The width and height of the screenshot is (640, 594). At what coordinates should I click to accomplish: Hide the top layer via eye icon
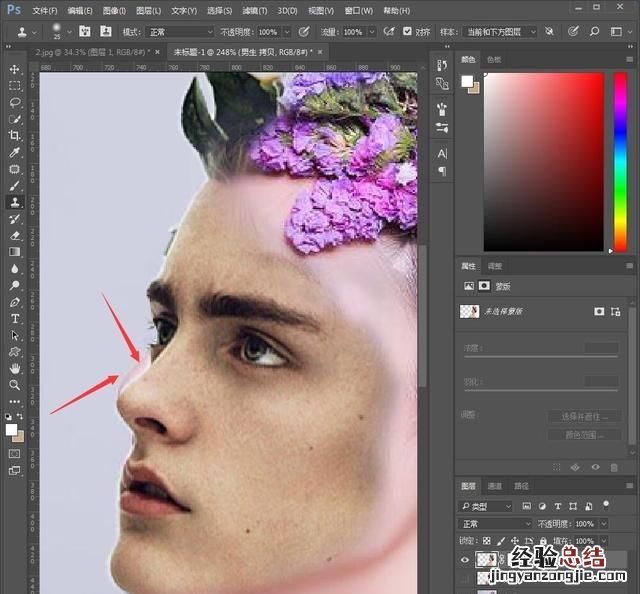[x=465, y=560]
